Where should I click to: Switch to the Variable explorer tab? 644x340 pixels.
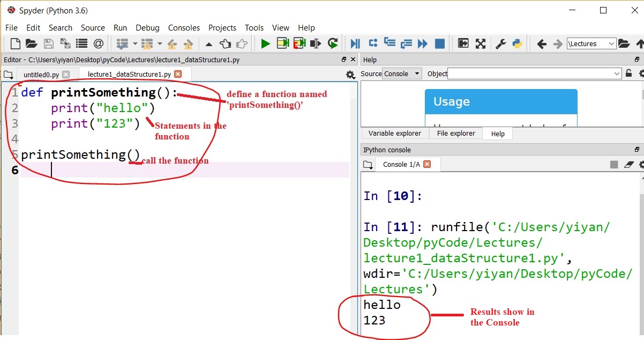395,133
